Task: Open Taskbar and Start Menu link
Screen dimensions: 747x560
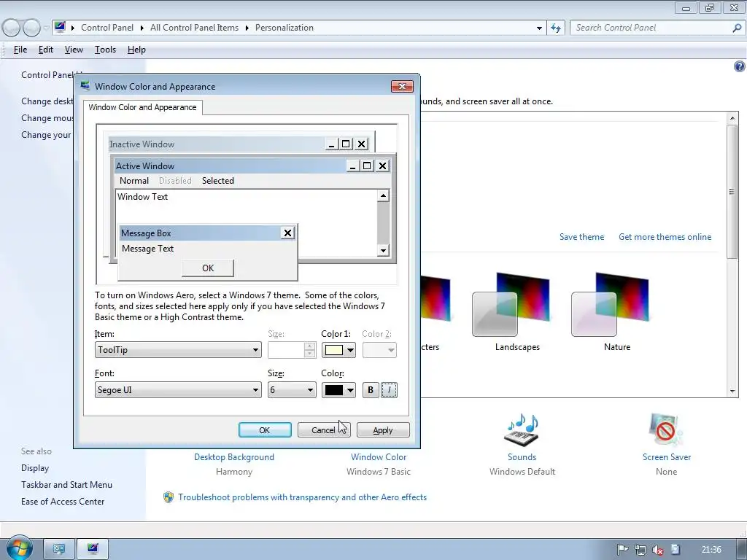Action: pyautogui.click(x=66, y=485)
